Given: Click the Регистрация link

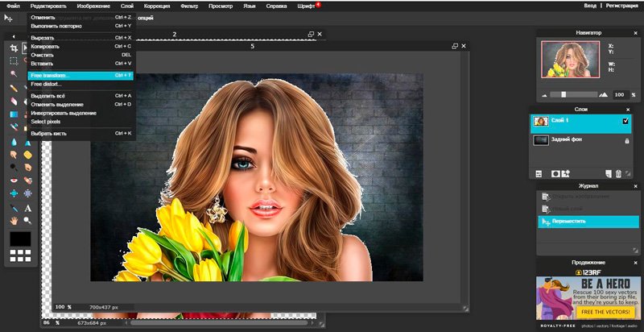Looking at the screenshot, I should point(621,5).
